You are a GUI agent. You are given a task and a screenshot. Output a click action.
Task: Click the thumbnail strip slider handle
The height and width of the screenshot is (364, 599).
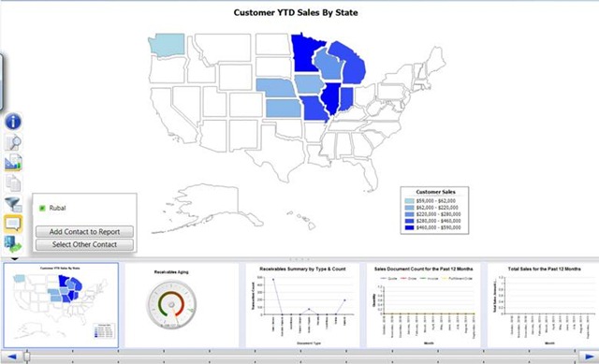point(27,357)
